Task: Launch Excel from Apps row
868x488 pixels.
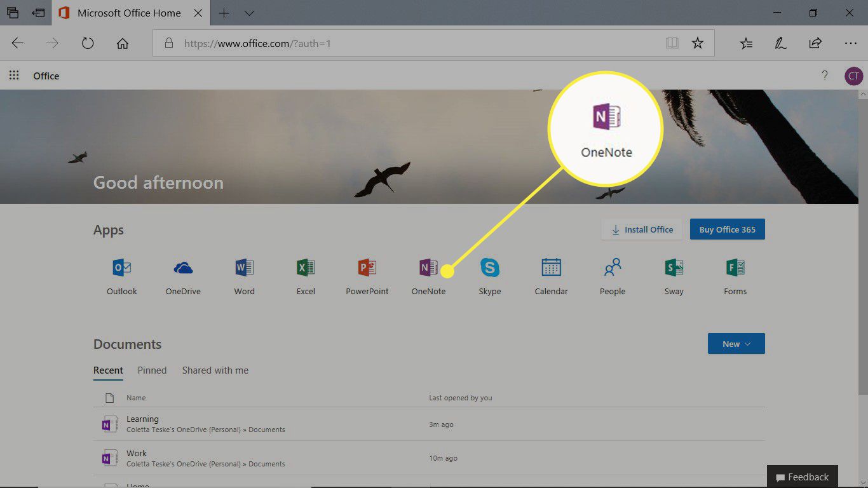Action: point(306,277)
